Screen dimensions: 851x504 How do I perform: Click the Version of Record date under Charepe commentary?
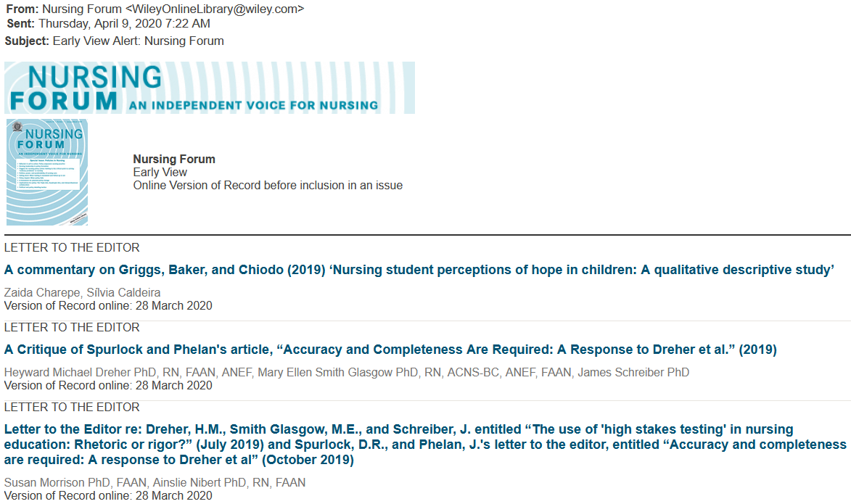coord(108,305)
